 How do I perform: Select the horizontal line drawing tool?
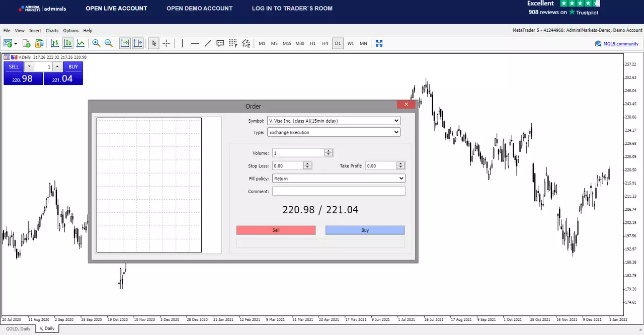coord(195,43)
